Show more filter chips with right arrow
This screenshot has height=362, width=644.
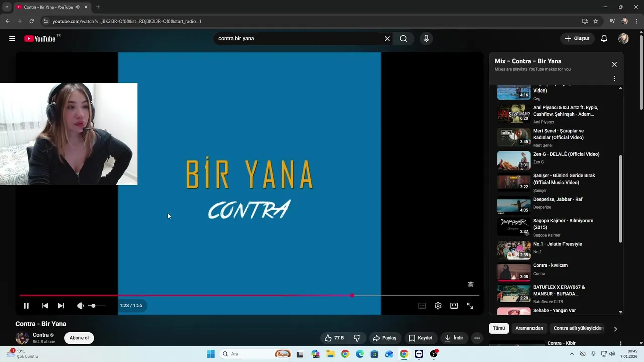pyautogui.click(x=615, y=329)
